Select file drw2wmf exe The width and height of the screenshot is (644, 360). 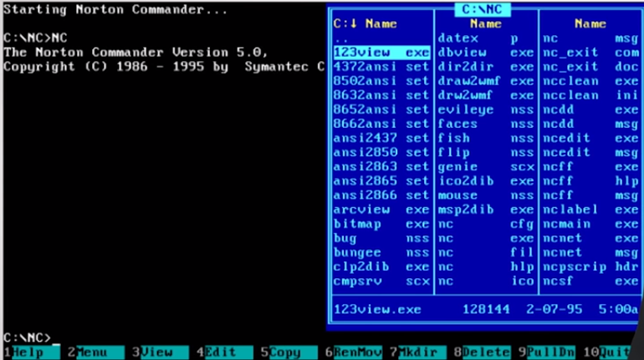pos(486,95)
